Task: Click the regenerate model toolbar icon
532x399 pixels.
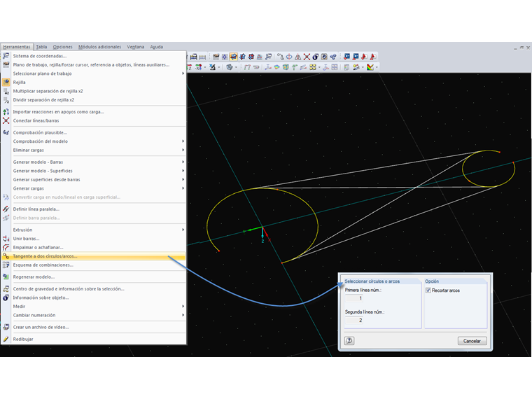Action: (324, 57)
